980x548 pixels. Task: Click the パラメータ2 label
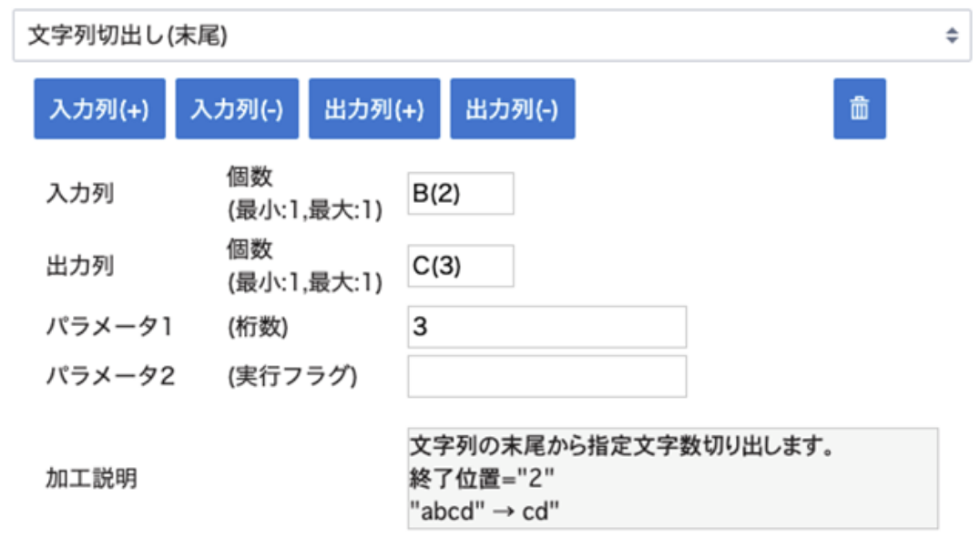tap(110, 376)
